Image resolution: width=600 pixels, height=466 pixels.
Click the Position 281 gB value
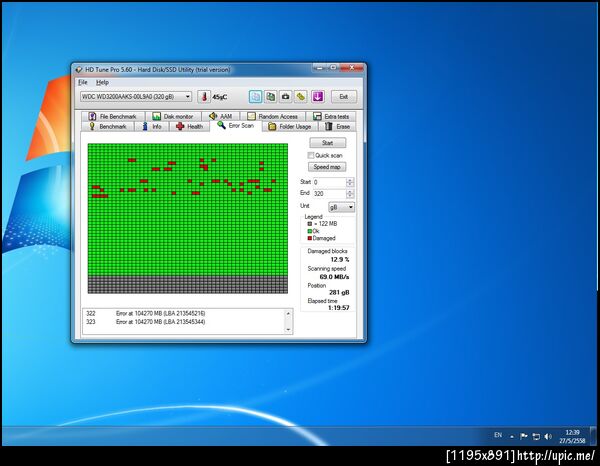(x=339, y=292)
